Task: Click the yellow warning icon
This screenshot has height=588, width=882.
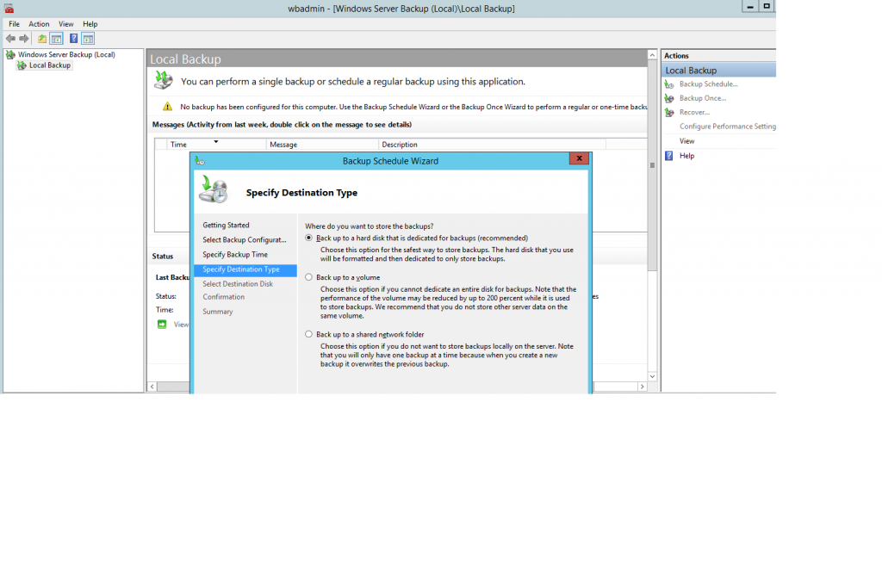Action: tap(168, 106)
